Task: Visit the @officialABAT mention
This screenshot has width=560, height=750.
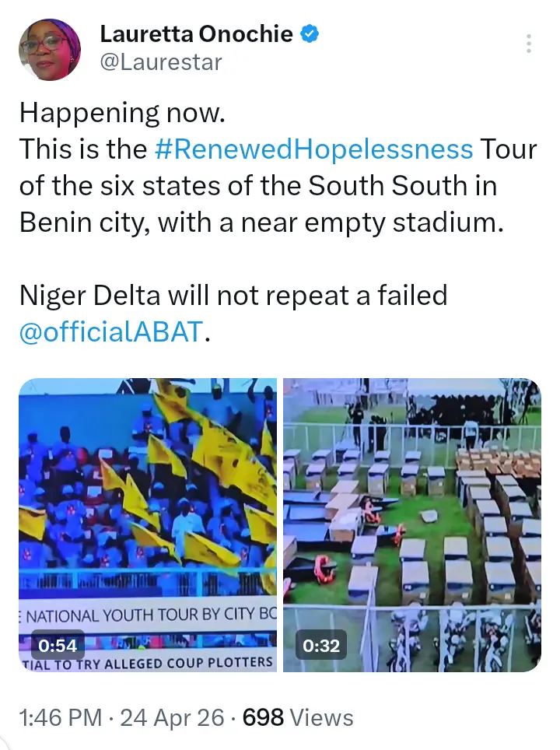Action: 111,332
